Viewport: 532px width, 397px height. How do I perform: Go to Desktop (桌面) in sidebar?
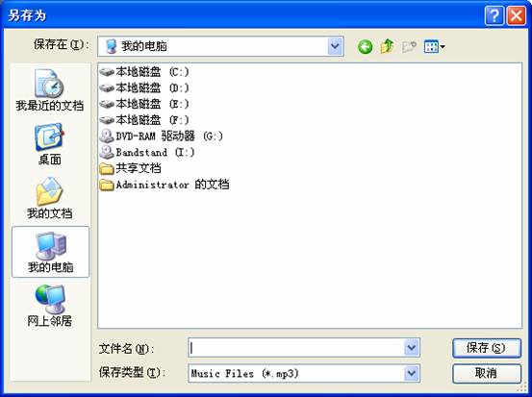coord(49,144)
